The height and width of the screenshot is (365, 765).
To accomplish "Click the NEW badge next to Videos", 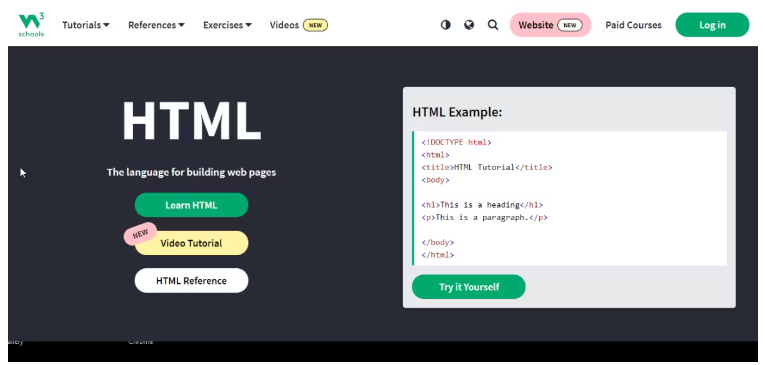I will coord(315,25).
